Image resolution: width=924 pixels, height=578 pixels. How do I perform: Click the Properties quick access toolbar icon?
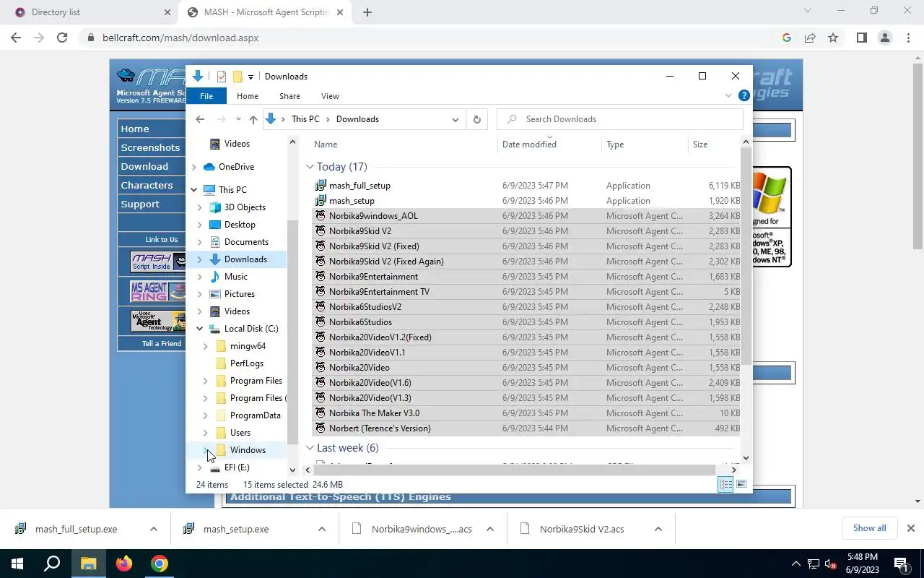[222, 77]
